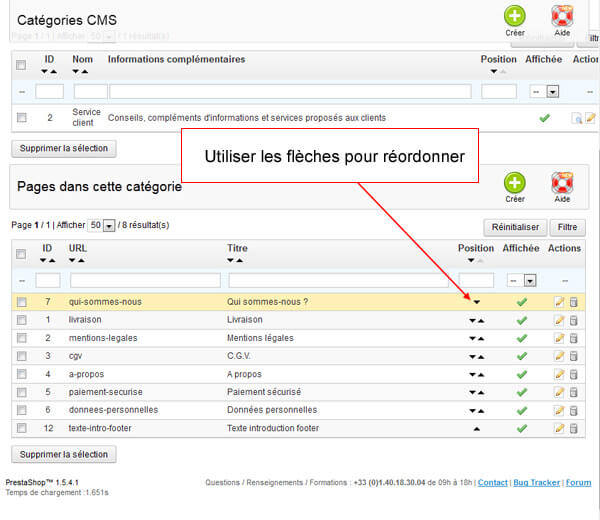Delete the texte-intro-footer page

[x=573, y=429]
